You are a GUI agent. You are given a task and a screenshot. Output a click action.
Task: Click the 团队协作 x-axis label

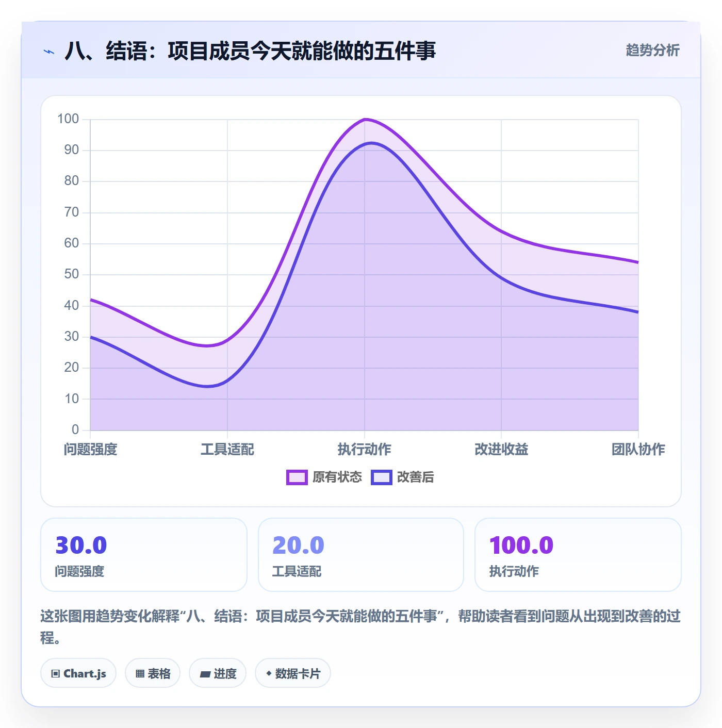(x=638, y=450)
